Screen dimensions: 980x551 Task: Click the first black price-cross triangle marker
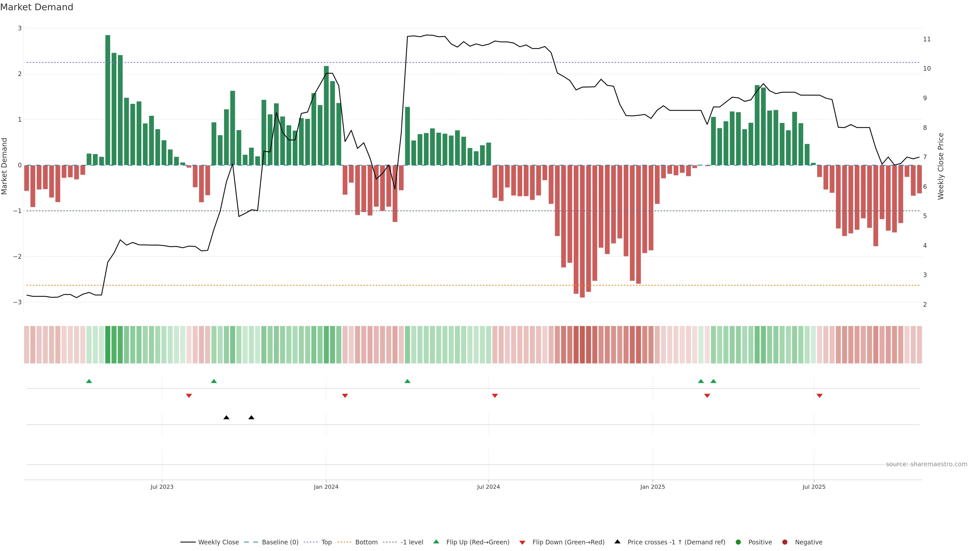pos(226,418)
